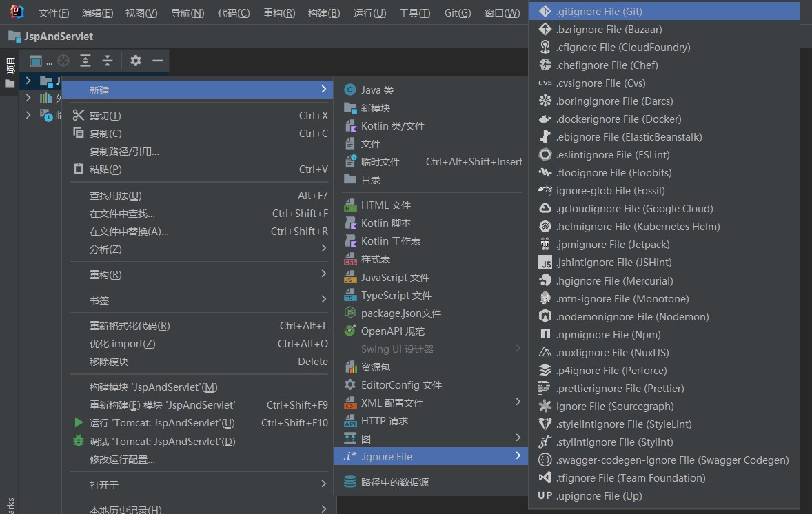Click the HTML 文件 icon
The width and height of the screenshot is (812, 514).
point(350,205)
